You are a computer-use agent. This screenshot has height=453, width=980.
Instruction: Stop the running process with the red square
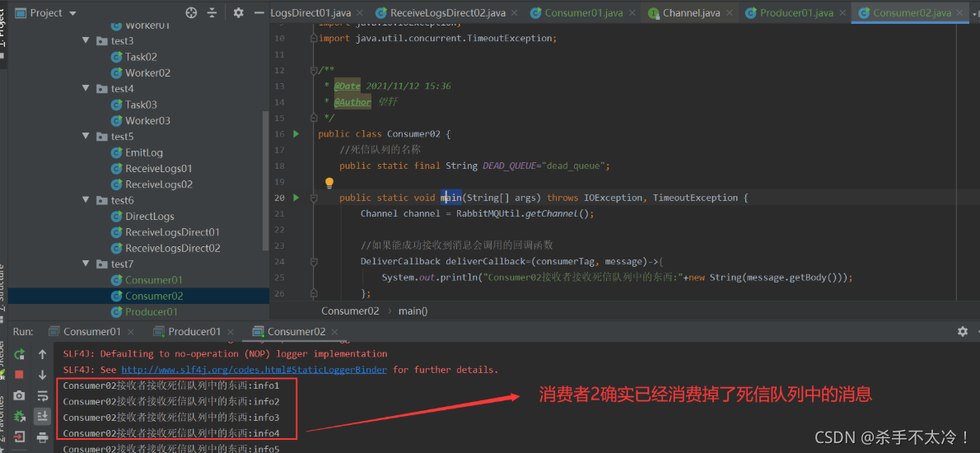pos(20,374)
